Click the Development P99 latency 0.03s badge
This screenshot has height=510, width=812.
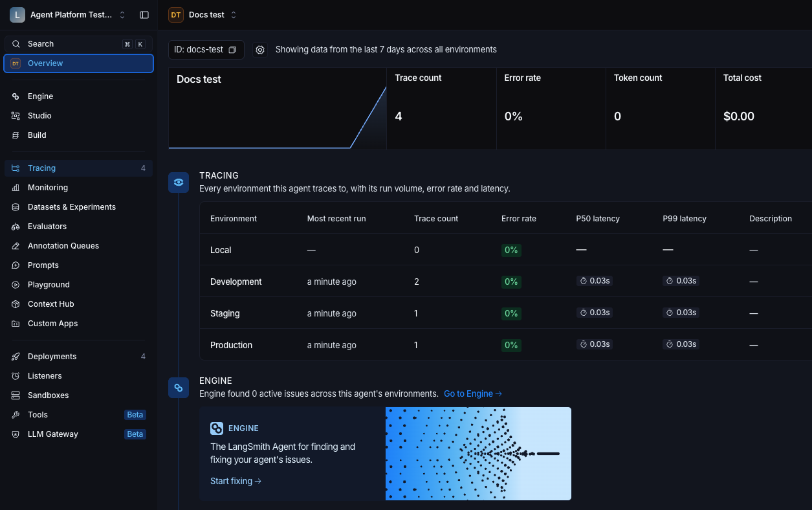[x=681, y=281]
